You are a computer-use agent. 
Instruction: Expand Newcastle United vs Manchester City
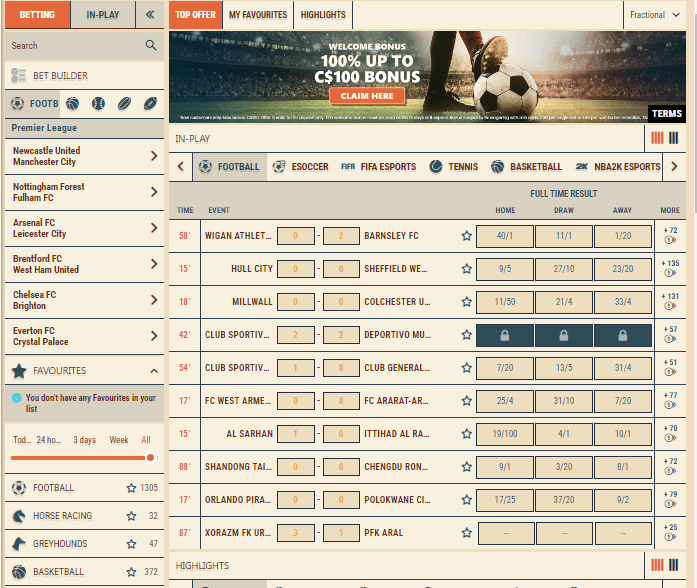[x=84, y=156]
